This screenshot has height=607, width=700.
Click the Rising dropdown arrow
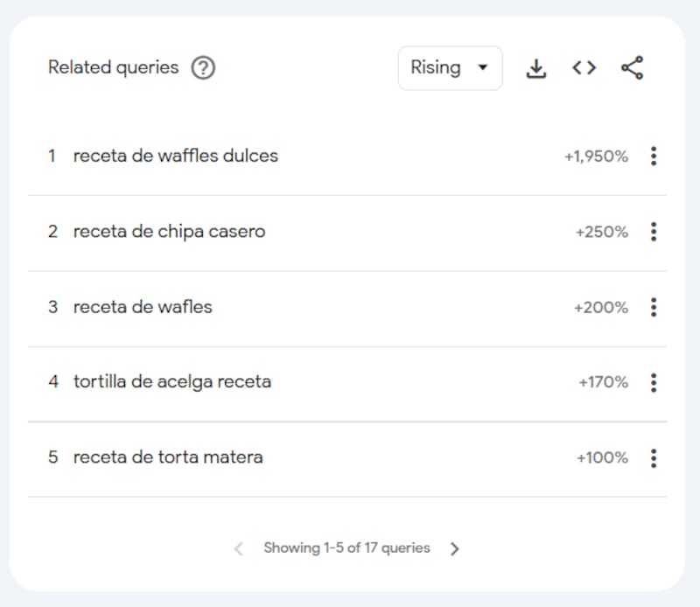click(x=483, y=68)
